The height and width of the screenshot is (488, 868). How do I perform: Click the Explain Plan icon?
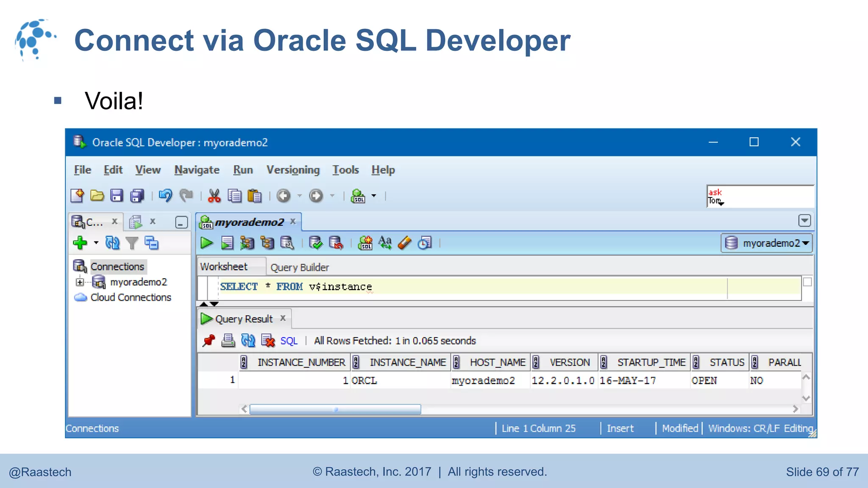247,243
